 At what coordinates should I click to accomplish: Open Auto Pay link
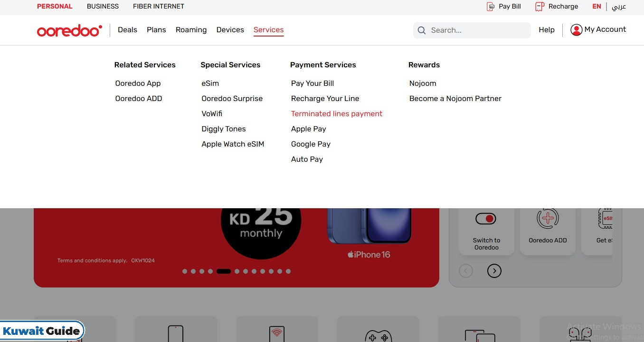click(x=307, y=159)
